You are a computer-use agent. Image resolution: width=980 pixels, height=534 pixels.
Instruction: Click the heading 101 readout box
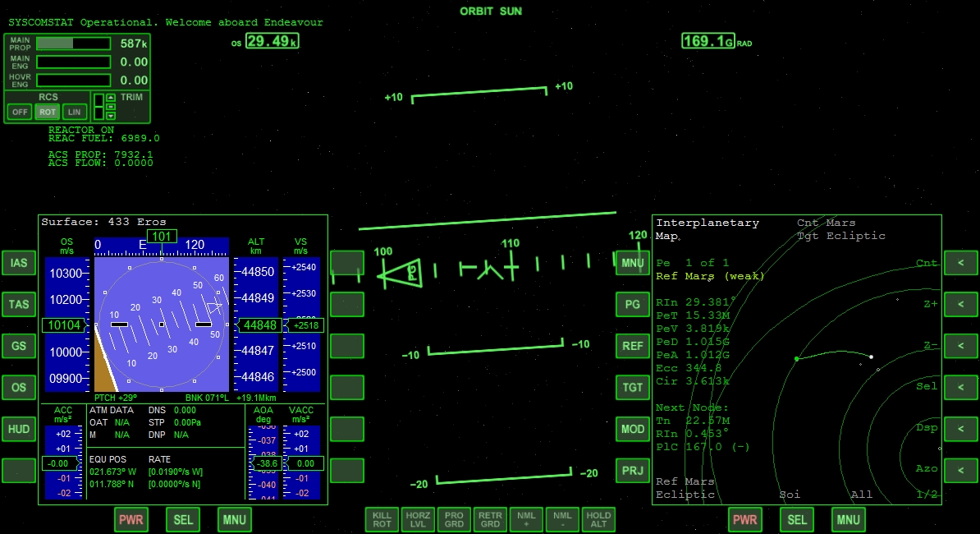pyautogui.click(x=162, y=237)
